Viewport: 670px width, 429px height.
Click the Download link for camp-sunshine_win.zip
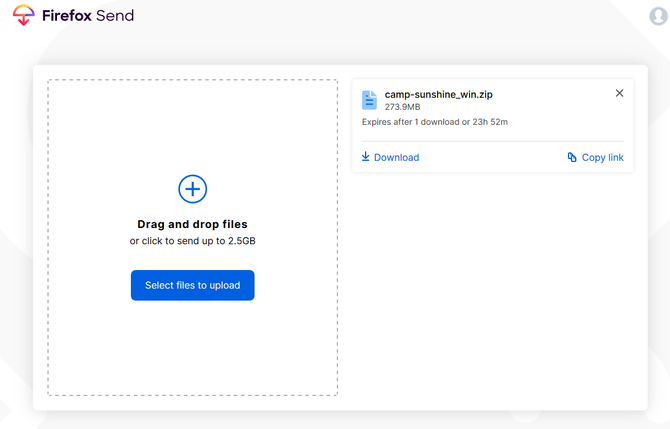coord(391,157)
